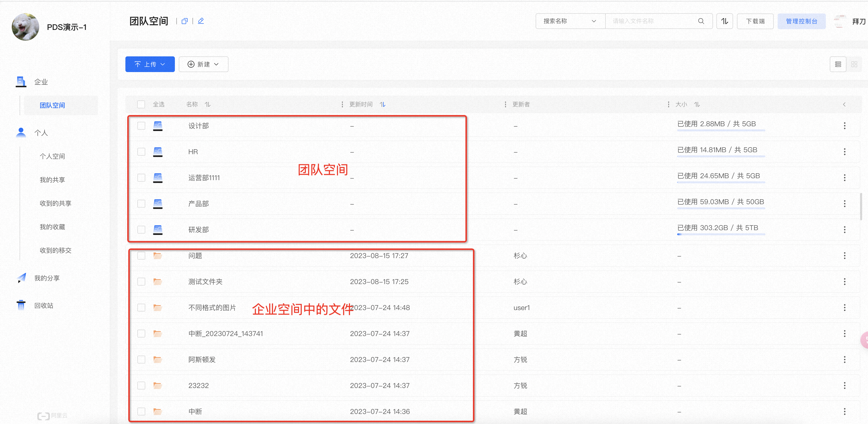
Task: Open the 新建 create dropdown
Action: point(204,64)
